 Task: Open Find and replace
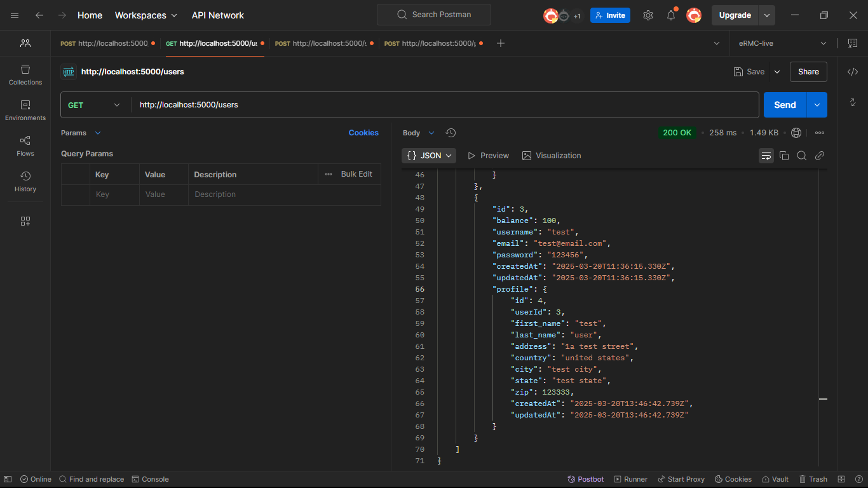[x=92, y=479]
